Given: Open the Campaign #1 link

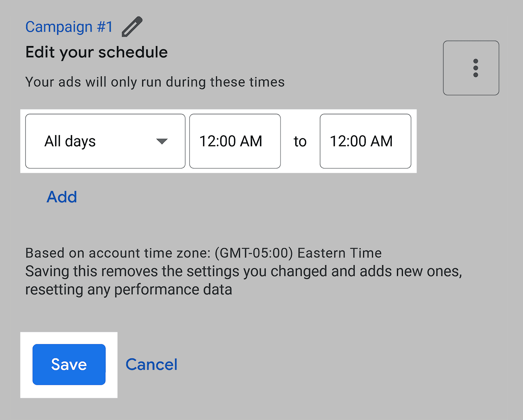Looking at the screenshot, I should pyautogui.click(x=69, y=27).
